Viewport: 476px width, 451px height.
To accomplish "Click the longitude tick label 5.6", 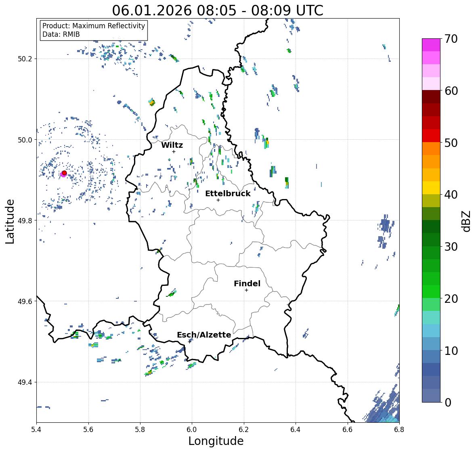I will [88, 430].
